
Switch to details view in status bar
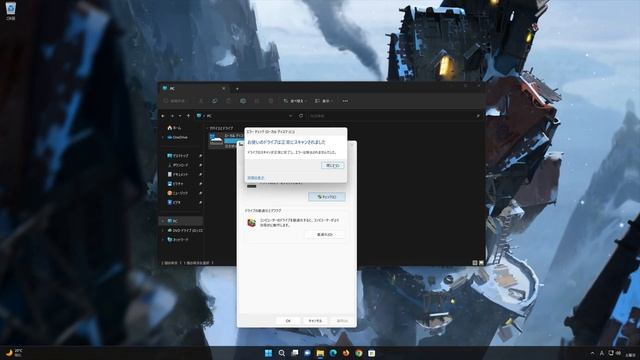tap(475, 263)
